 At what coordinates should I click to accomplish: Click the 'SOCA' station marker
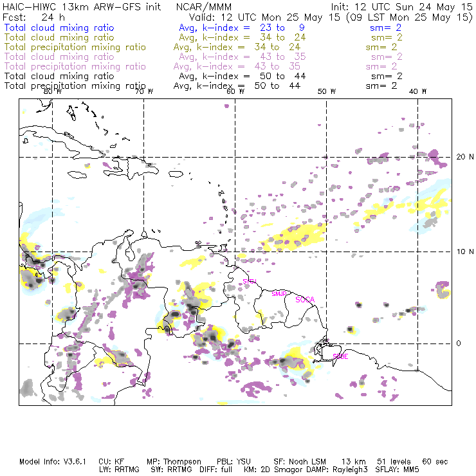point(305,300)
